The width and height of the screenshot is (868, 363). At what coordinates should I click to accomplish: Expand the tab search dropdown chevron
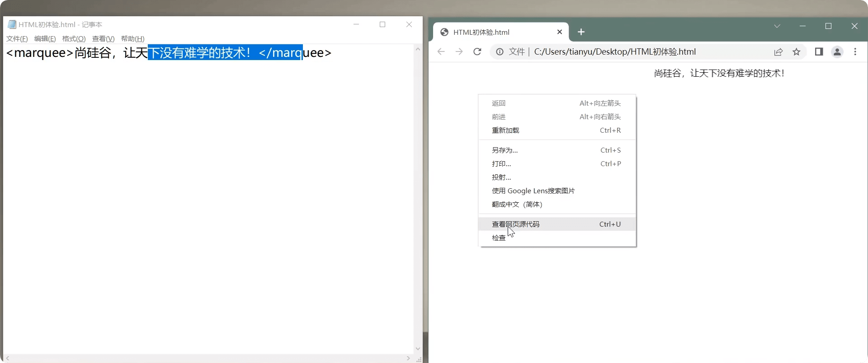[x=777, y=26]
